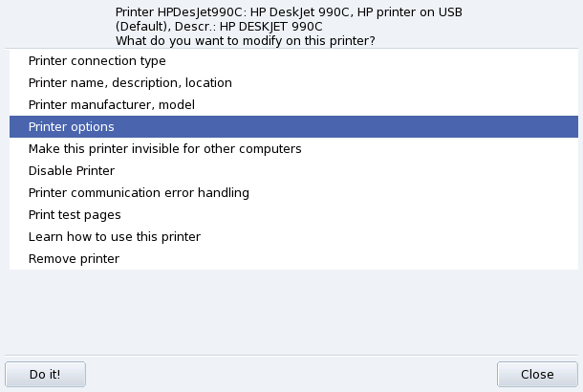Image resolution: width=583 pixels, height=392 pixels.
Task: Choose the Remove printer entry
Action: pyautogui.click(x=75, y=259)
